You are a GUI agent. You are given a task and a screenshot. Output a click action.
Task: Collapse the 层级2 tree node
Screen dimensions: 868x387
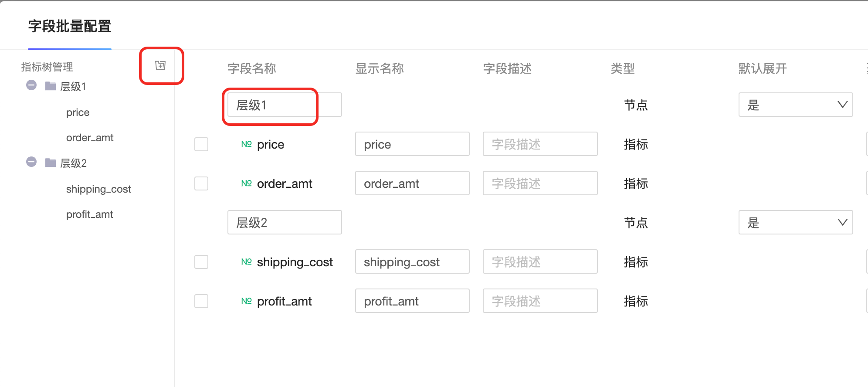[31, 162]
